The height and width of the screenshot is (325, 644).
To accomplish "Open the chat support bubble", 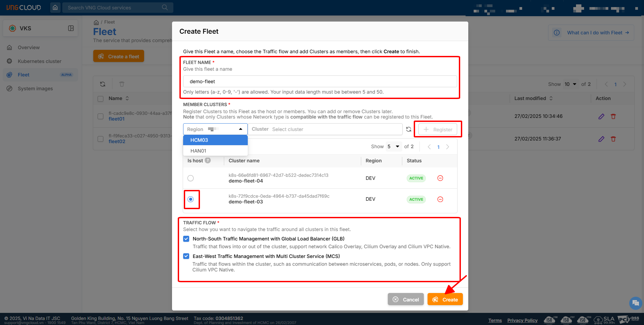I will click(x=635, y=303).
